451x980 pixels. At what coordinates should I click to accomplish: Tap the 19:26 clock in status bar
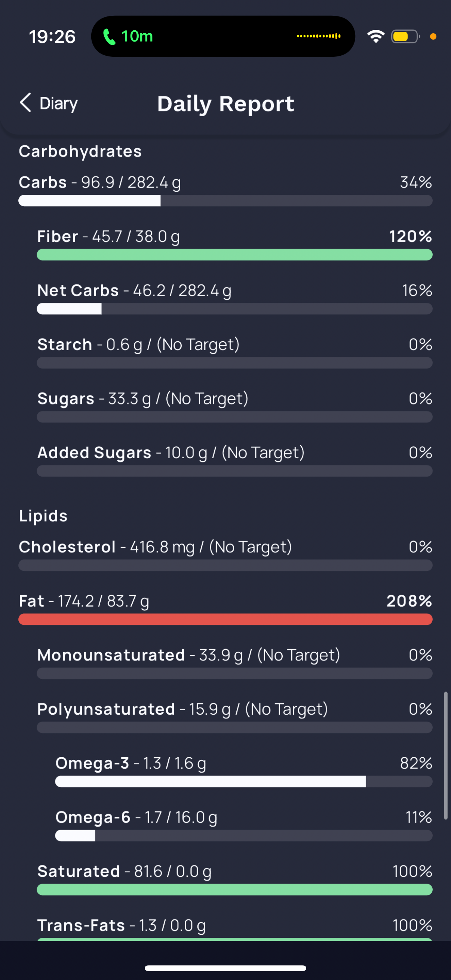tap(52, 37)
